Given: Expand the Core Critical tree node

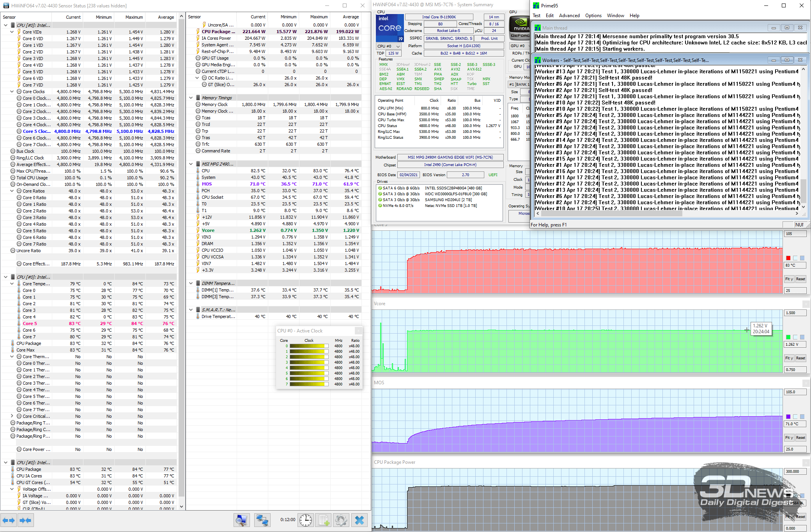Looking at the screenshot, I should pyautogui.click(x=12, y=416).
